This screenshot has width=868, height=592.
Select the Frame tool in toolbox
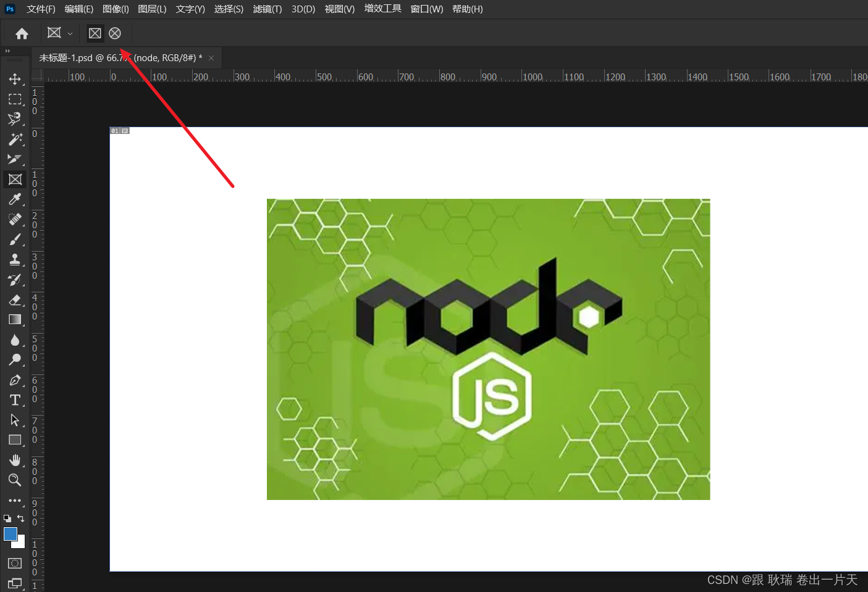pos(15,180)
